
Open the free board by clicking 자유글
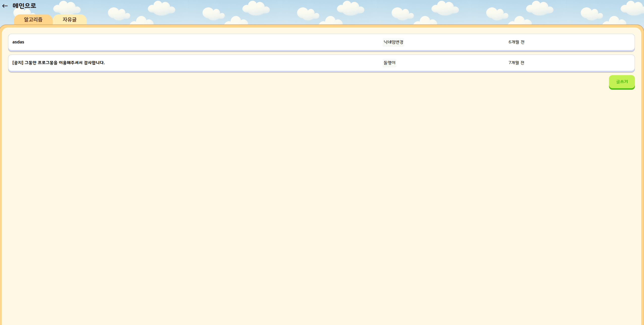click(x=70, y=19)
